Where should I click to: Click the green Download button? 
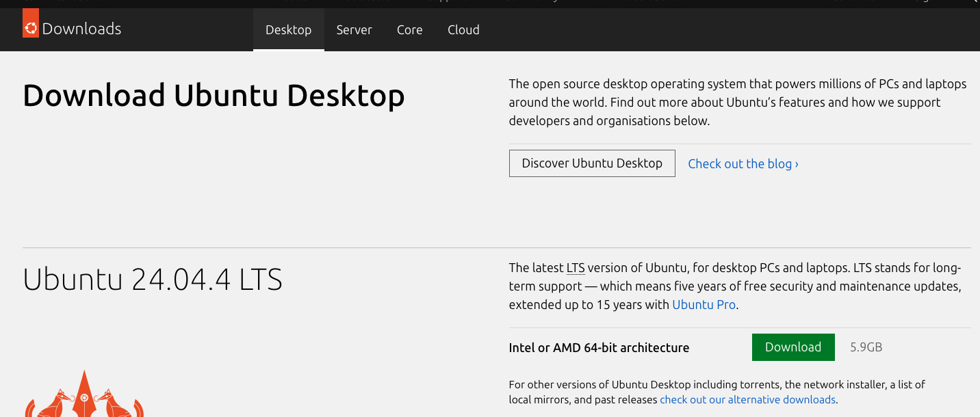792,347
